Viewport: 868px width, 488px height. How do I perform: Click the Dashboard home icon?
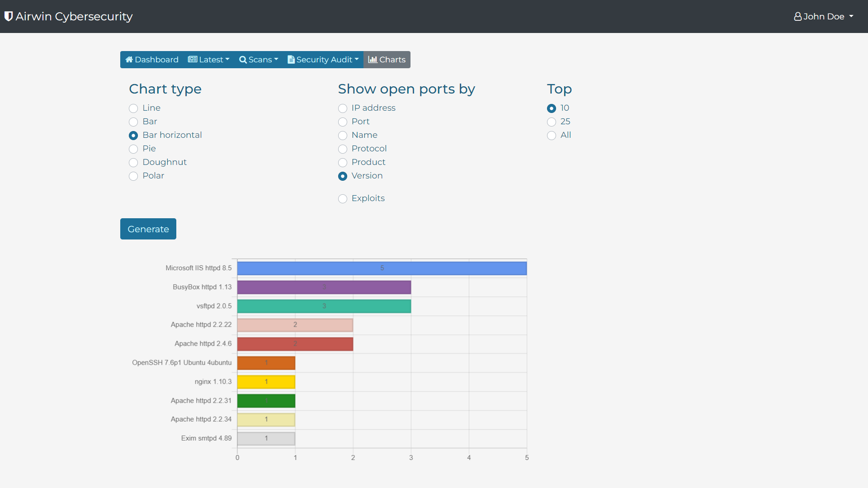tap(129, 60)
